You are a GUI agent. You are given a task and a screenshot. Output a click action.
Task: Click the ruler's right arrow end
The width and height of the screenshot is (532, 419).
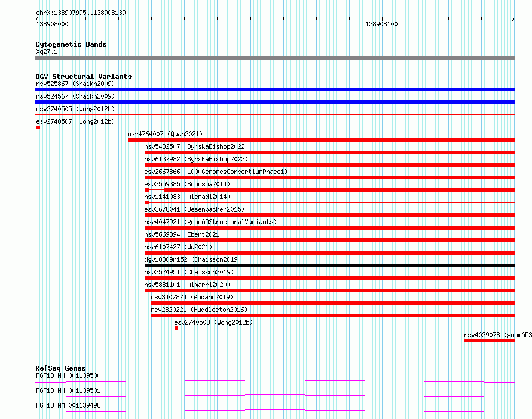point(513,19)
